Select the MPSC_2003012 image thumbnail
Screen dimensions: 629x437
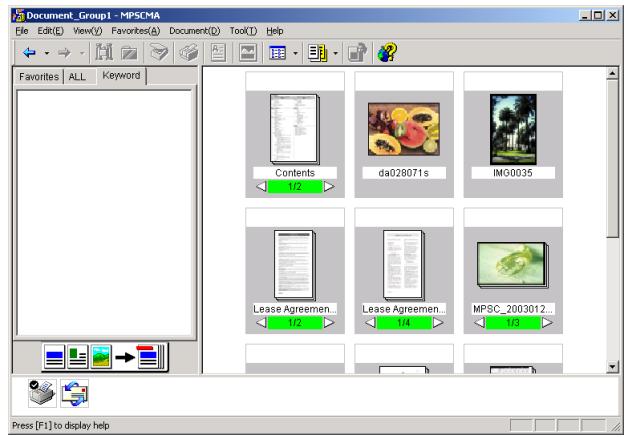coord(513,265)
